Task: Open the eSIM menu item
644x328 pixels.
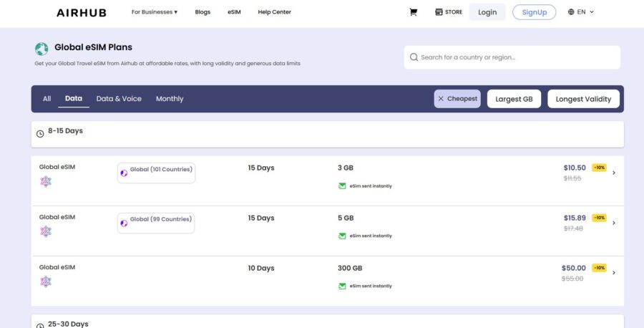Action: pos(234,12)
